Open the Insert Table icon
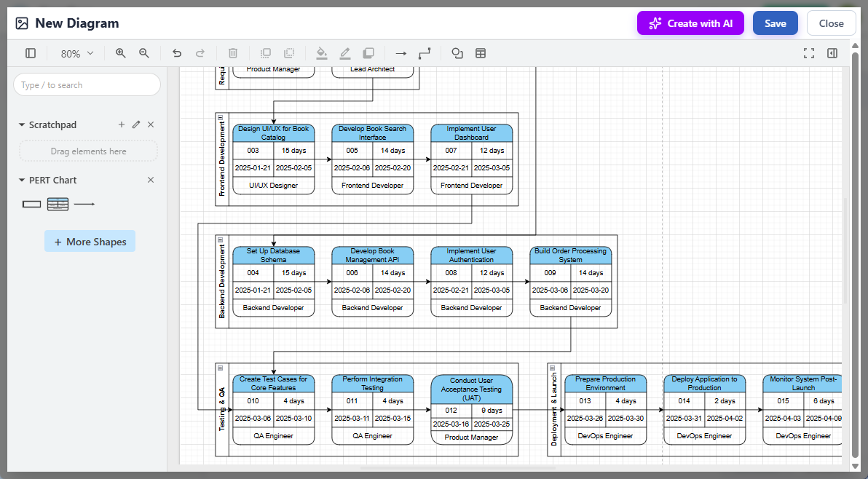This screenshot has width=868, height=479. (x=479, y=53)
